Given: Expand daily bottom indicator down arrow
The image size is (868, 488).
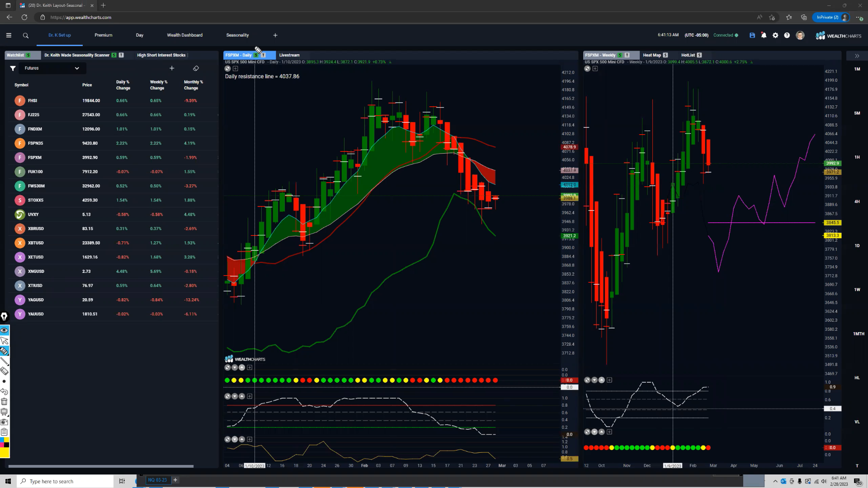Looking at the screenshot, I should tap(235, 440).
